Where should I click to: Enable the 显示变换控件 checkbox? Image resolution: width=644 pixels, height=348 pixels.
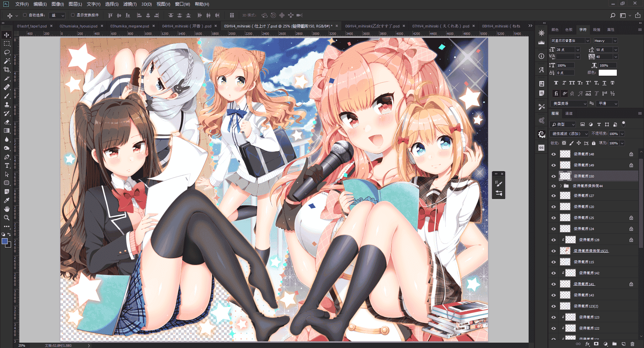point(73,15)
